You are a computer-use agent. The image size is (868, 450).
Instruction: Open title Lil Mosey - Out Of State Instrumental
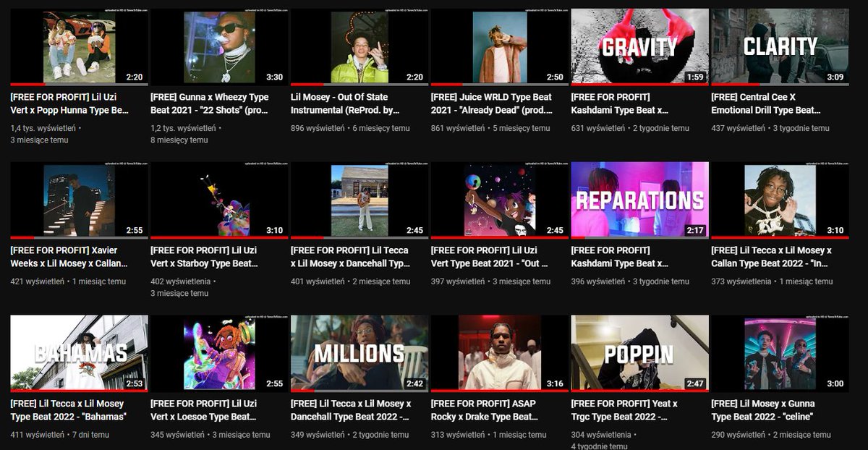[x=345, y=103]
